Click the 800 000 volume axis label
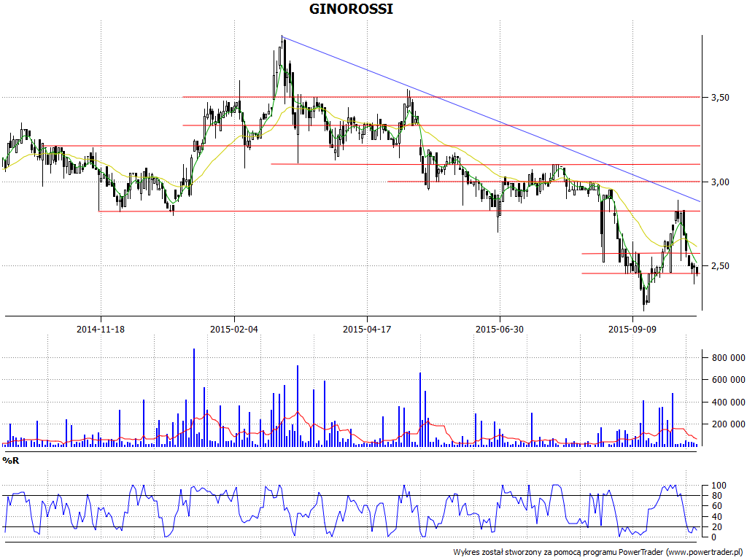Screen dimensions: 747x560 click(x=729, y=357)
